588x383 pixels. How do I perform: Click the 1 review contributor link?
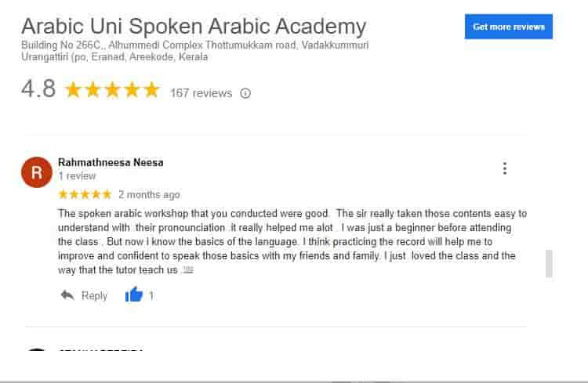[x=77, y=176]
